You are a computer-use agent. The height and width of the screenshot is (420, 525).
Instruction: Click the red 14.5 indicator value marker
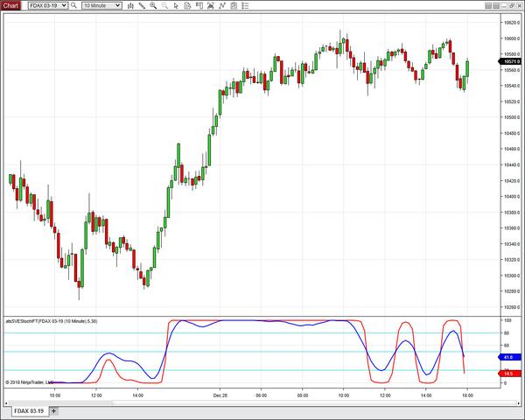(510, 374)
